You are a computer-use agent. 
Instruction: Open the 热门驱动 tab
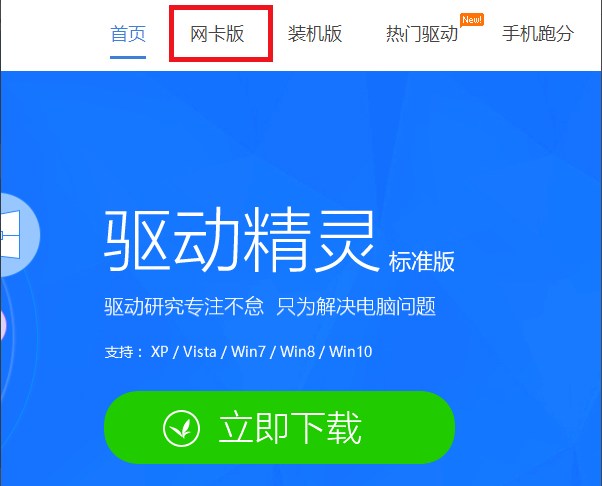(422, 34)
